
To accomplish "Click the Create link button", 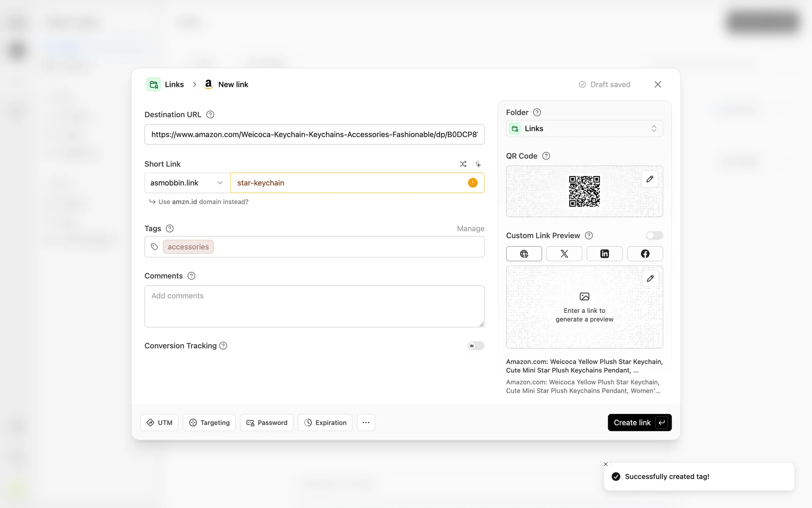I will pos(639,422).
